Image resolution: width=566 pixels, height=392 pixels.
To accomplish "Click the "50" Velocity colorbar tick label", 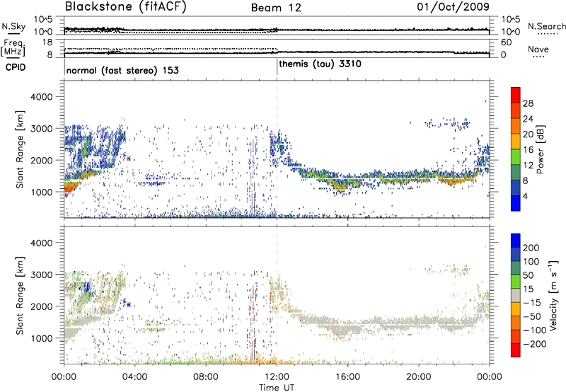I will point(529,275).
